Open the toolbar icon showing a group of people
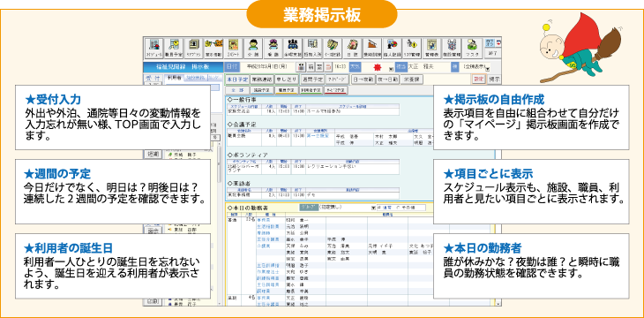 pyautogui.click(x=292, y=49)
